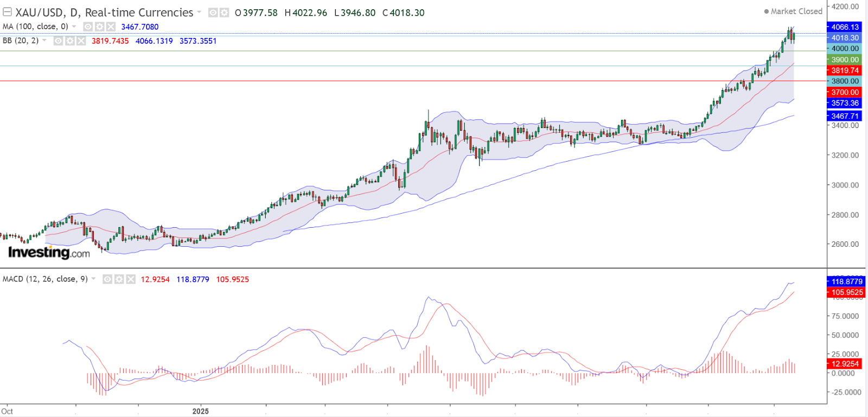Click the Investing.com logo watermark

(x=49, y=253)
